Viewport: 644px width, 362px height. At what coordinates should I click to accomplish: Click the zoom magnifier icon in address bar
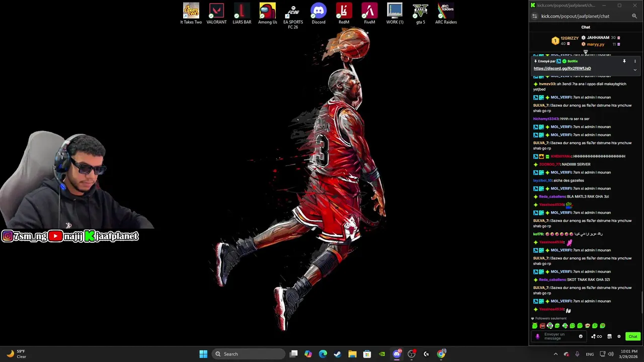click(x=634, y=16)
